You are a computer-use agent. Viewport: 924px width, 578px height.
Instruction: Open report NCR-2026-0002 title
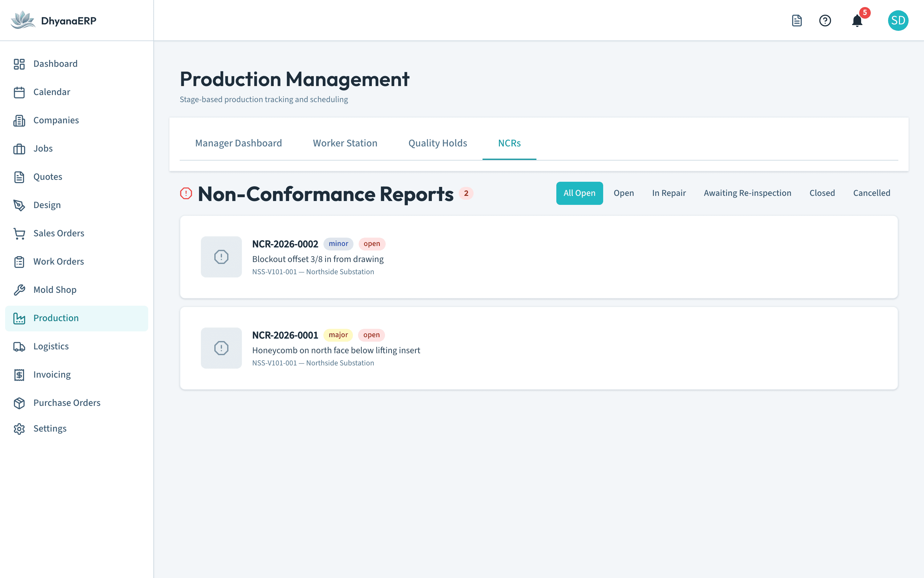coord(285,244)
